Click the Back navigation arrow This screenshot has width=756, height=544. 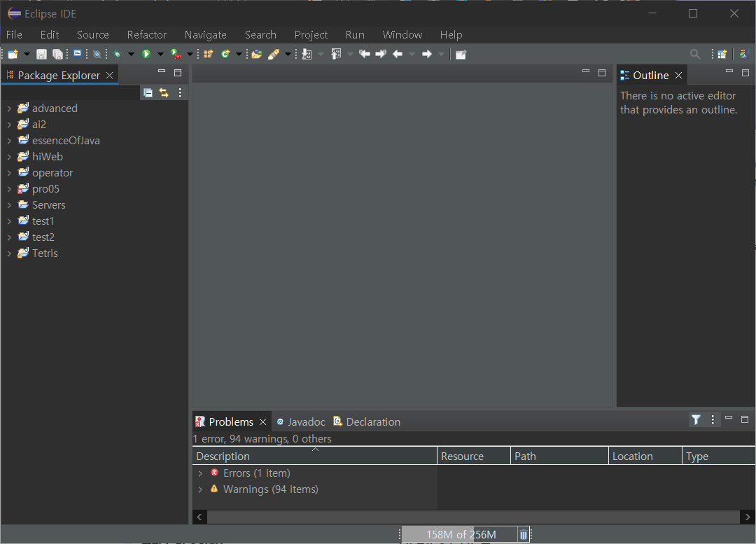398,54
